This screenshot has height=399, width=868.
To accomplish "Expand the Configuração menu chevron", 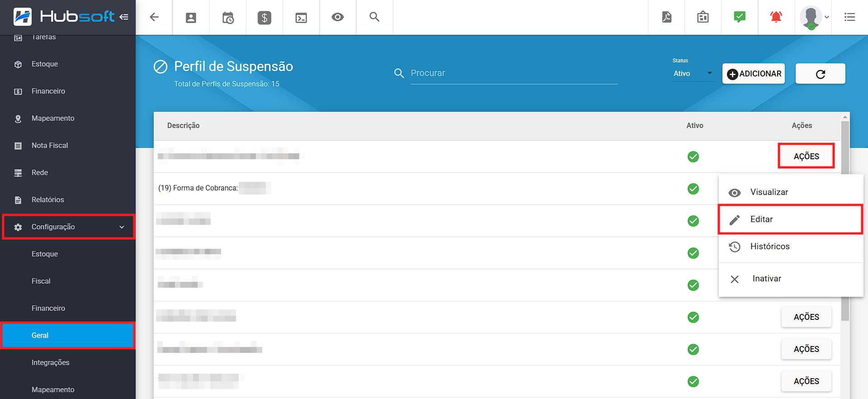I will coord(122,227).
